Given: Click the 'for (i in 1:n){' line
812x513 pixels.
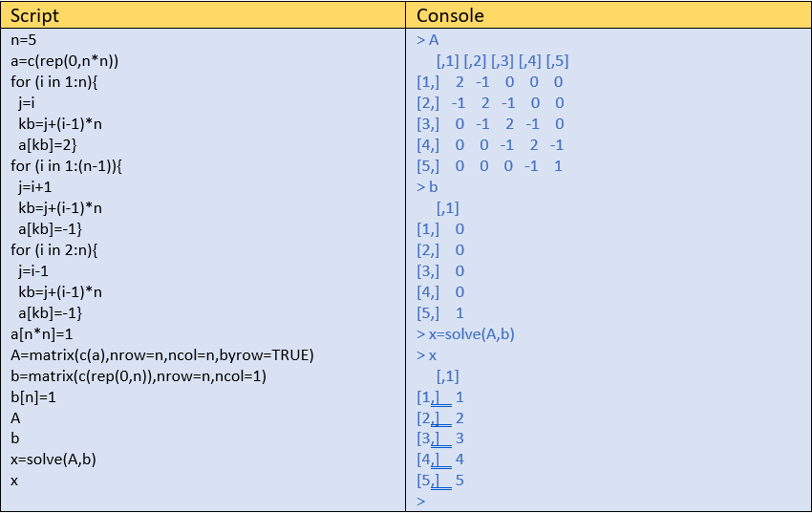Looking at the screenshot, I should click(54, 82).
